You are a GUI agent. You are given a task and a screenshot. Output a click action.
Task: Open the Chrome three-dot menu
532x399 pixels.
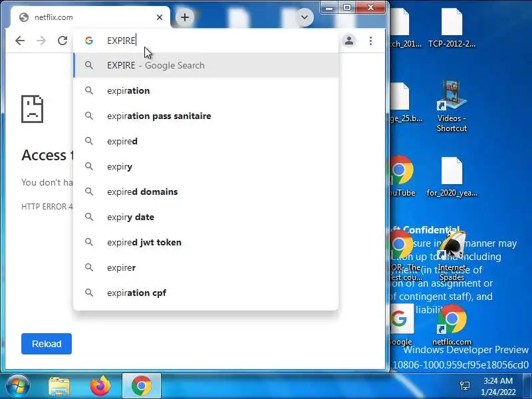pos(370,41)
